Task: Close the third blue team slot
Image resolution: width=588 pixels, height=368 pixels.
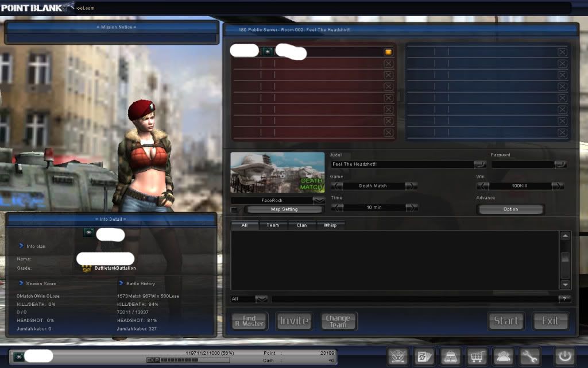Action: (x=562, y=75)
